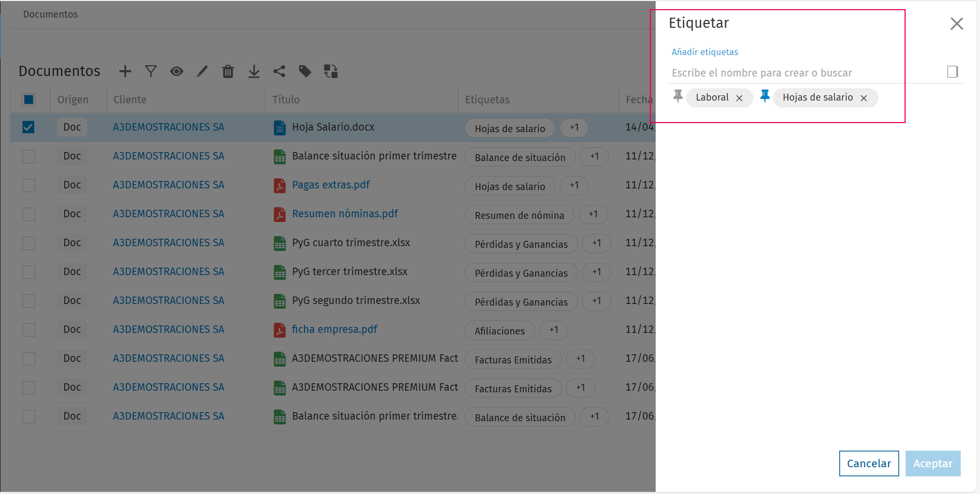Click the tag name search input field

click(x=806, y=73)
